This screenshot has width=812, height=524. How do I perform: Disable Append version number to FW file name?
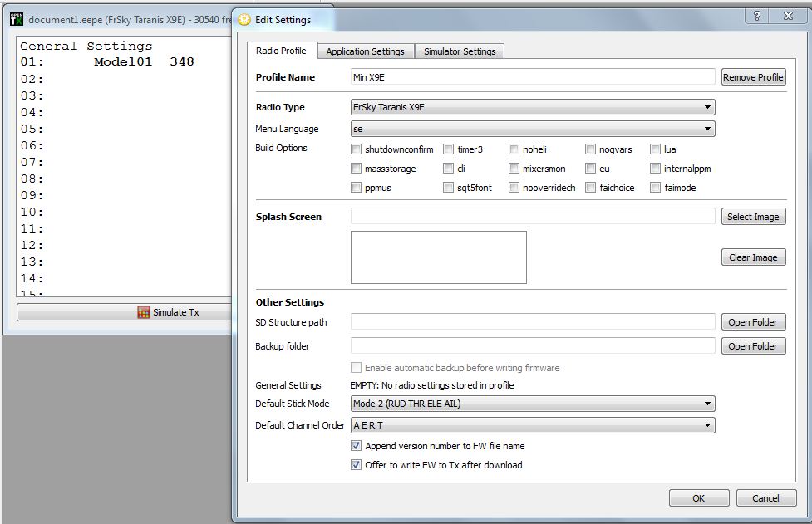pos(357,446)
